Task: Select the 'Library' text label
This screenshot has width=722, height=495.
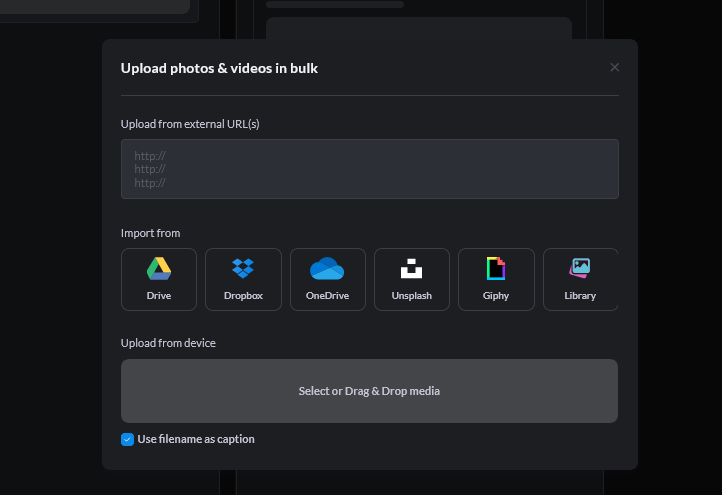Action: pyautogui.click(x=580, y=296)
